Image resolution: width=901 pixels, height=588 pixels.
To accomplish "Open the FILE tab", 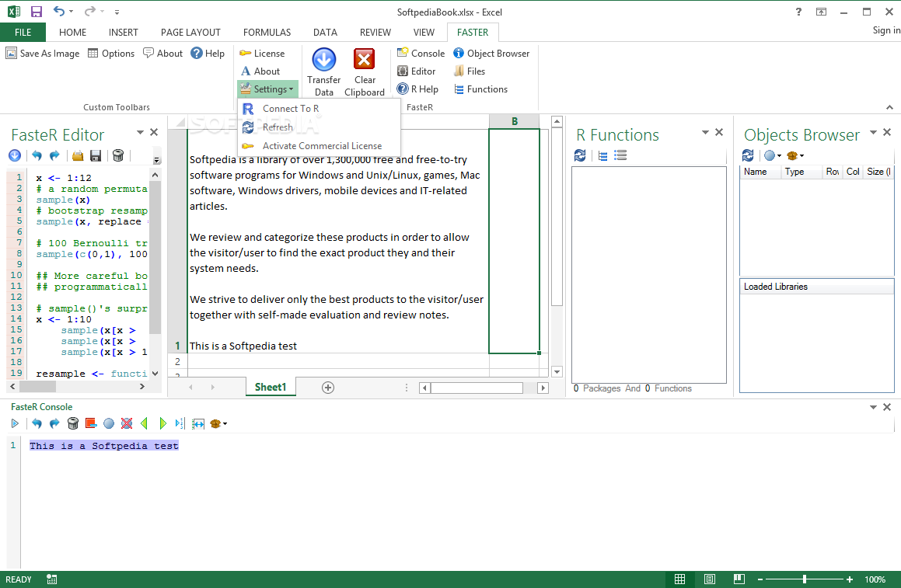I will (x=23, y=32).
